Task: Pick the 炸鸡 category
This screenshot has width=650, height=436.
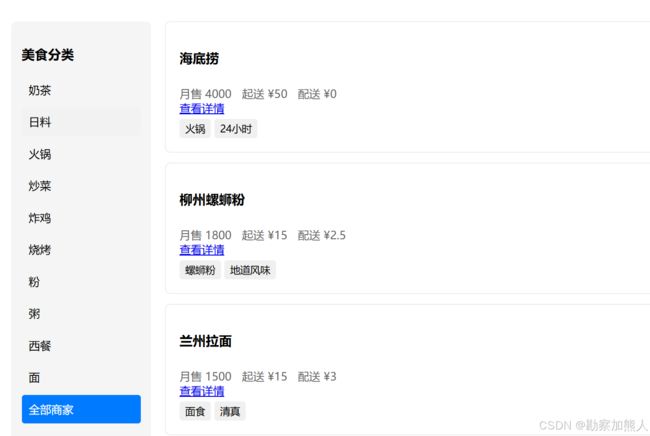Action: (81, 218)
